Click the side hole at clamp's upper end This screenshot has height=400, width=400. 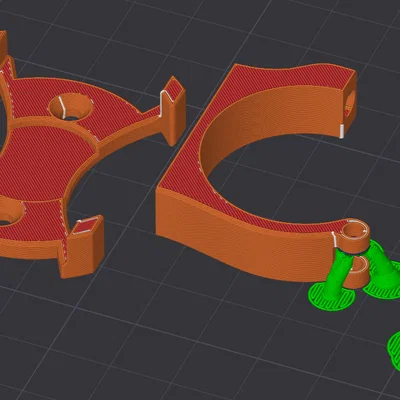pyautogui.click(x=350, y=104)
